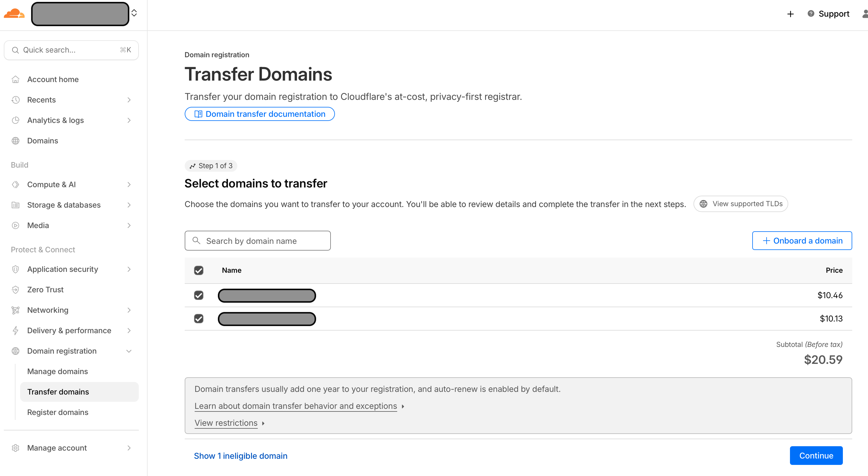Click the Networking icon
868x476 pixels.
[15, 310]
